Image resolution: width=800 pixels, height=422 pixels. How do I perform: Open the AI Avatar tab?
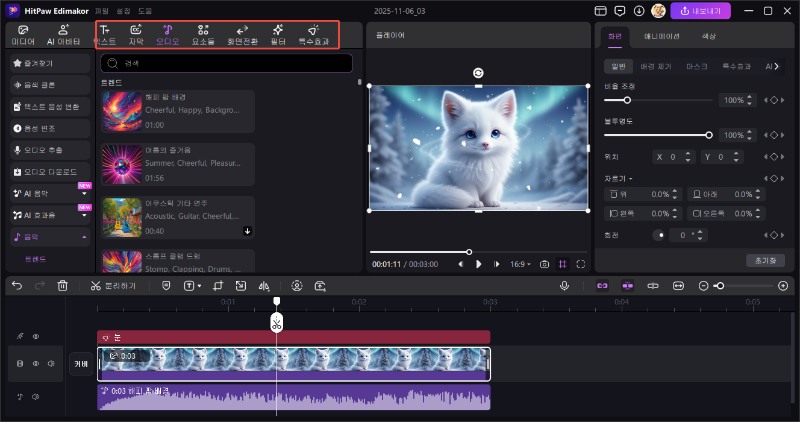point(63,35)
